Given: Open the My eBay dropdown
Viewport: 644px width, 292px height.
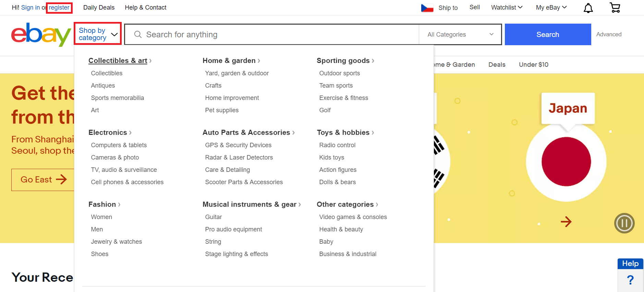Looking at the screenshot, I should click(550, 7).
